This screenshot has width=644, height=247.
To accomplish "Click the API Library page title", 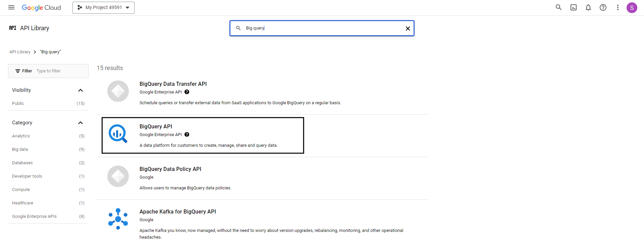I will (35, 28).
